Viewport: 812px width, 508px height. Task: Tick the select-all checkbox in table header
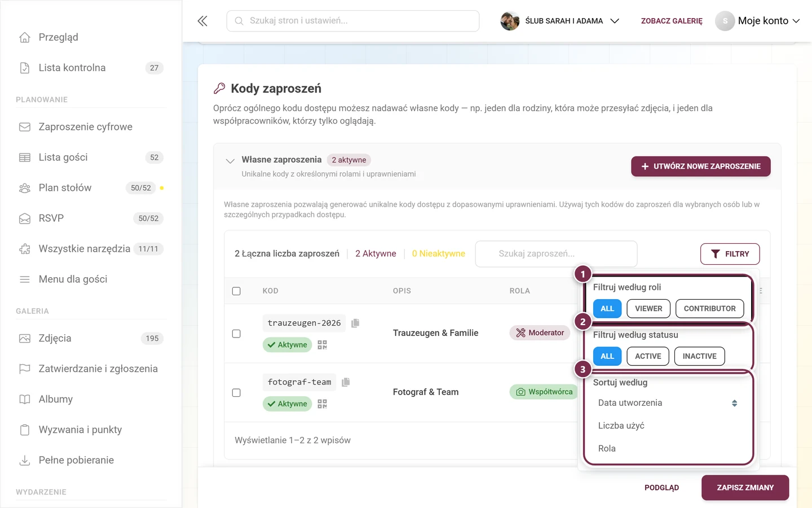[x=236, y=291]
